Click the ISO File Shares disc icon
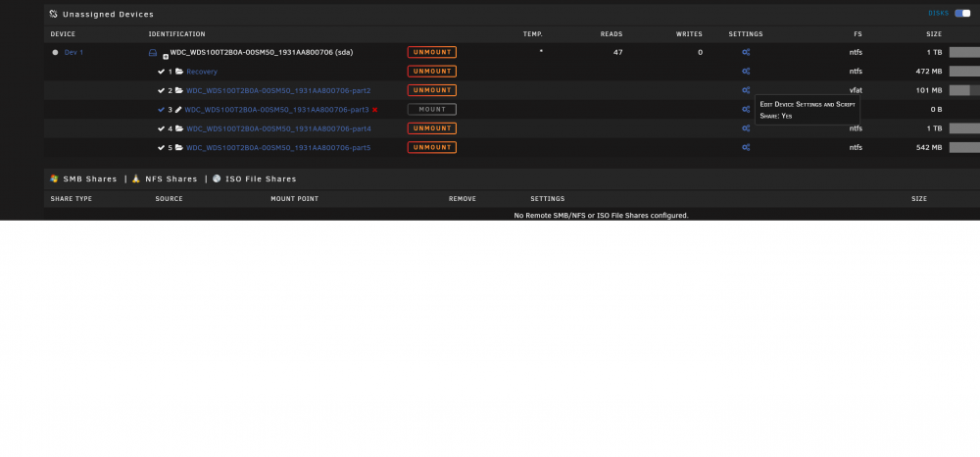This screenshot has width=980, height=457. [217, 178]
